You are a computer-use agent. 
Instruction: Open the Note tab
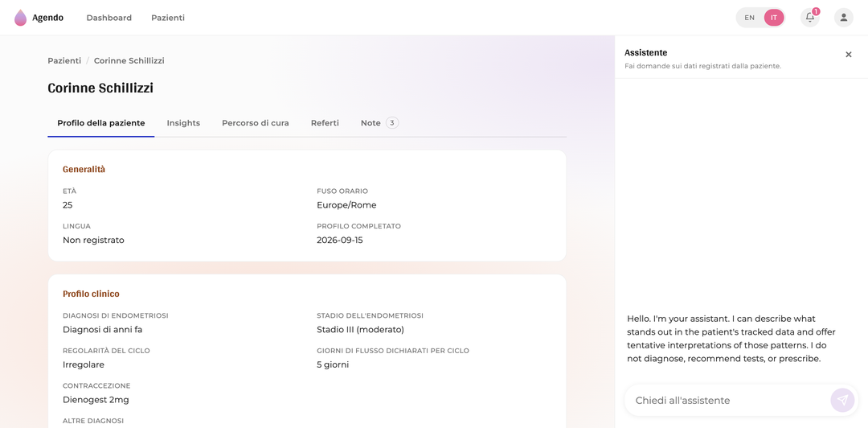coord(379,123)
